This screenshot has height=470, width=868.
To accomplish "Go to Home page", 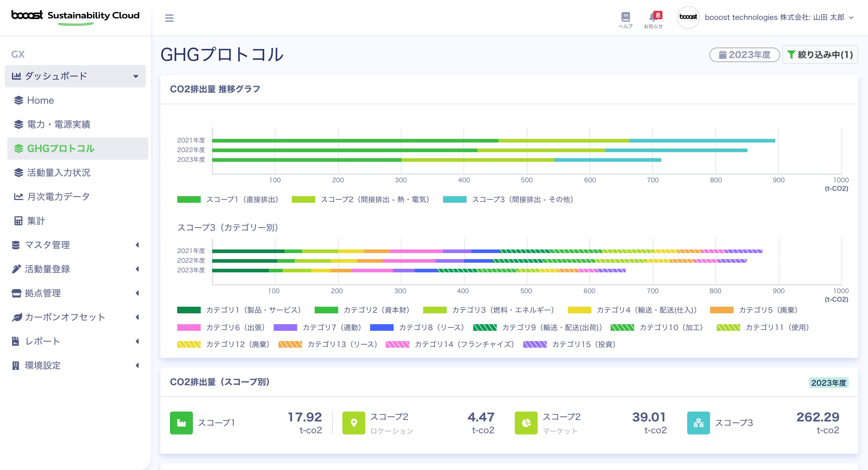I will (x=40, y=100).
